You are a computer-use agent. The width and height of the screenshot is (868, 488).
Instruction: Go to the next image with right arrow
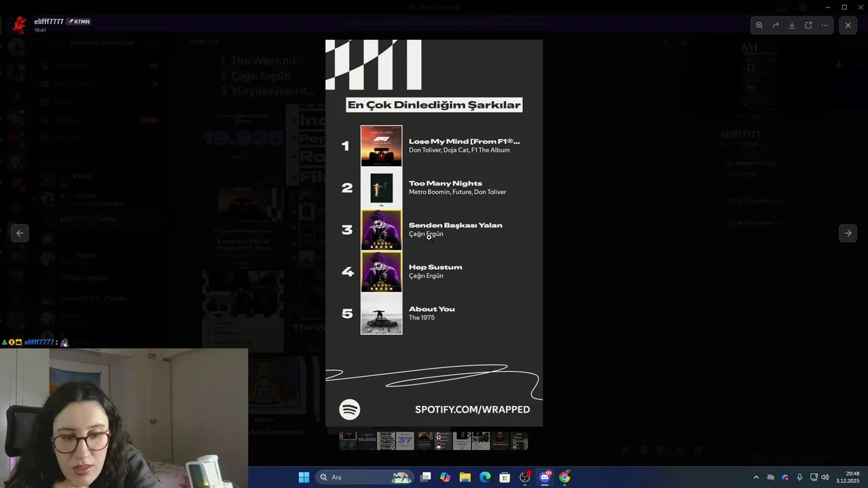[848, 232]
